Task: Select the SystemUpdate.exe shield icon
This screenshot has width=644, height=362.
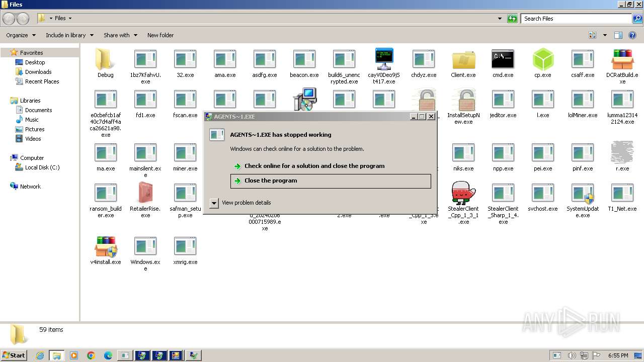Action: (x=583, y=193)
